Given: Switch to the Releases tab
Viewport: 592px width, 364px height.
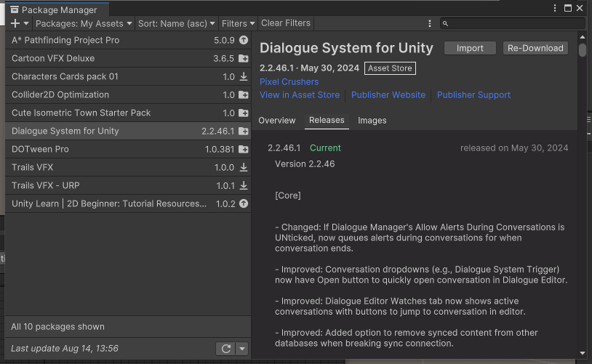Looking at the screenshot, I should point(327,120).
